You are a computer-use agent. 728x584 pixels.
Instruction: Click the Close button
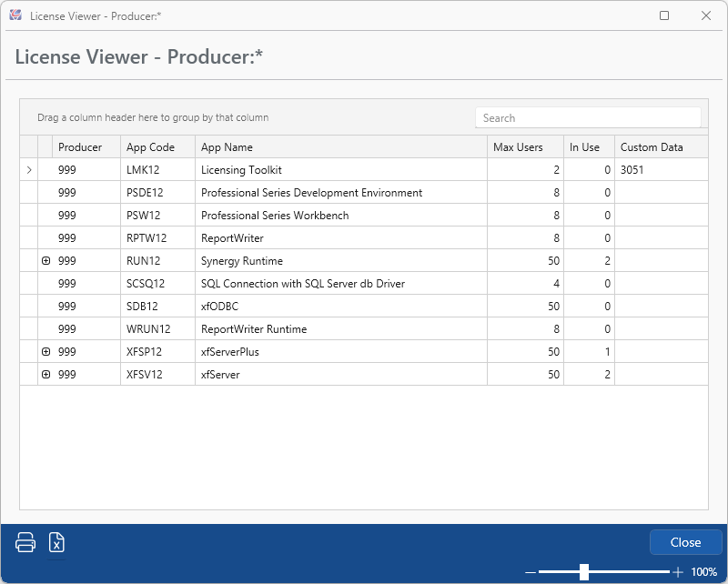point(685,542)
